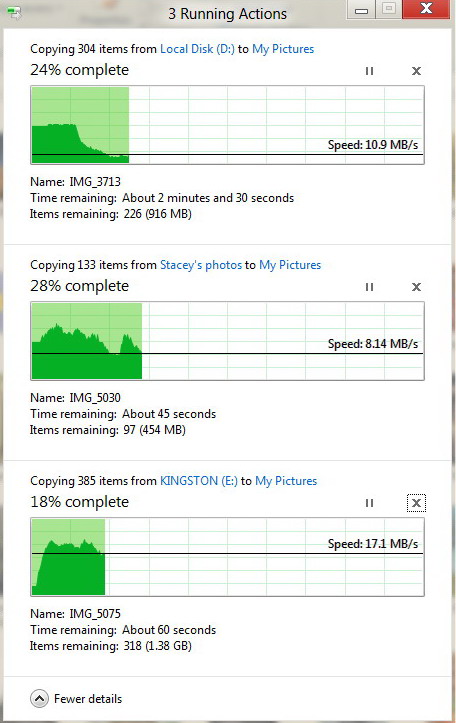Open the Stacey's photos source link
This screenshot has height=723, width=456.
pos(201,265)
